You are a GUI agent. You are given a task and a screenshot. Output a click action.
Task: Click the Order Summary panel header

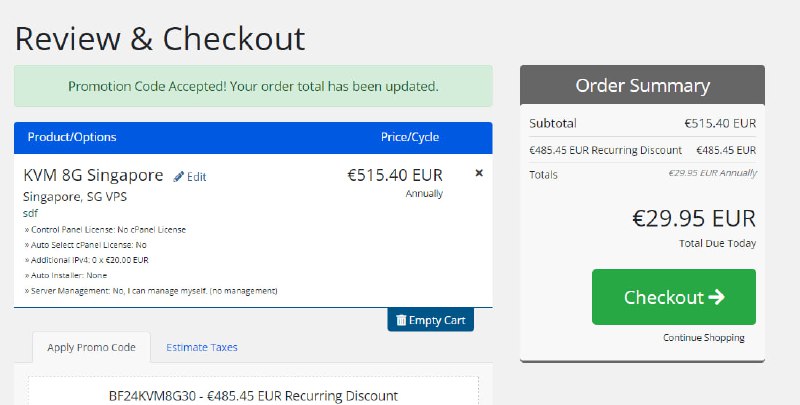coord(642,85)
